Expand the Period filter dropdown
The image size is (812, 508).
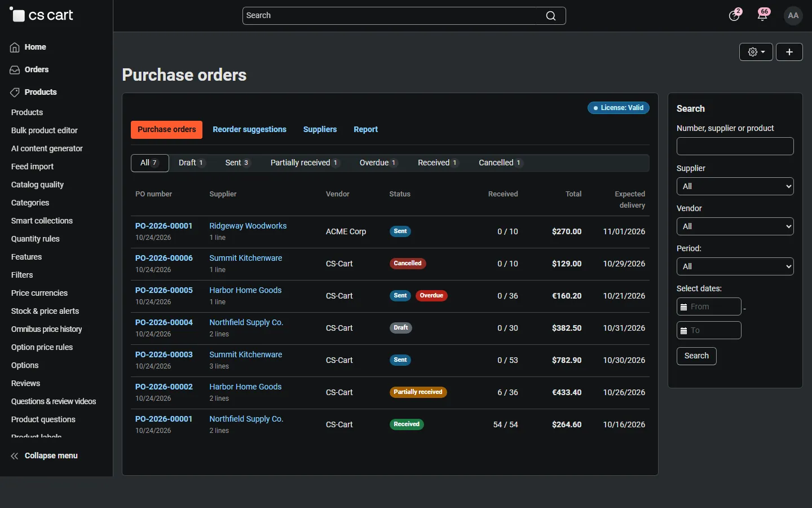click(735, 266)
